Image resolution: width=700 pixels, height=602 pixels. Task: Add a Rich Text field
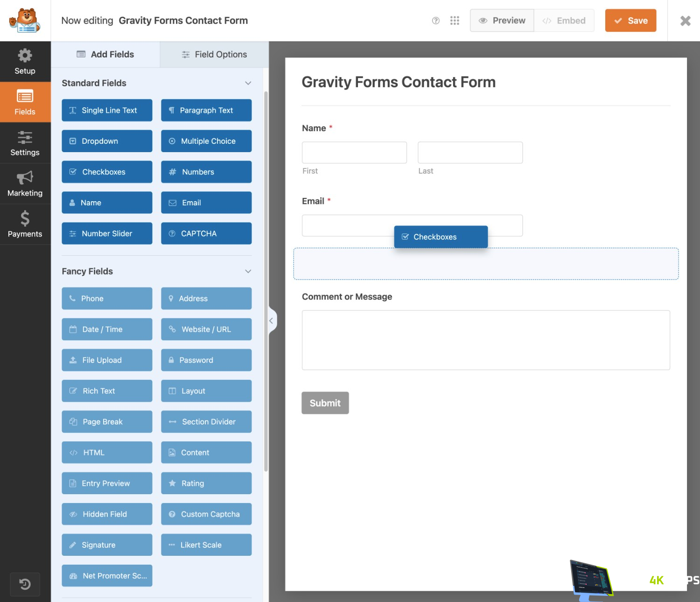(107, 391)
